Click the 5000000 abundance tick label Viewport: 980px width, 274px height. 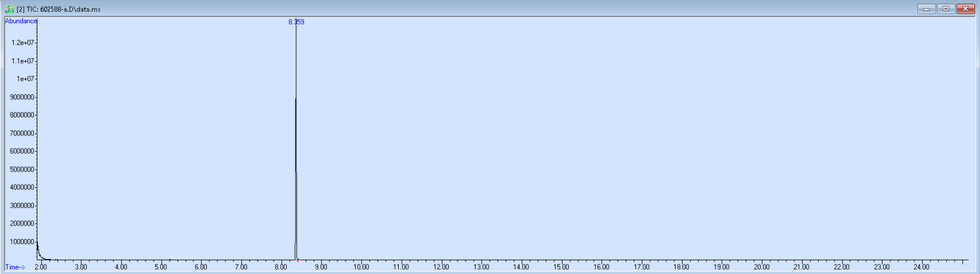click(x=22, y=169)
